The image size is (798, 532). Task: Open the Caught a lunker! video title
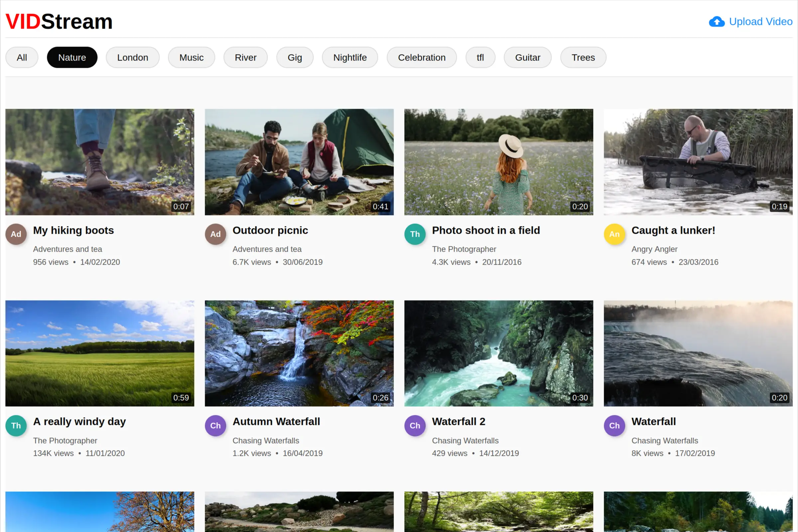tap(673, 230)
